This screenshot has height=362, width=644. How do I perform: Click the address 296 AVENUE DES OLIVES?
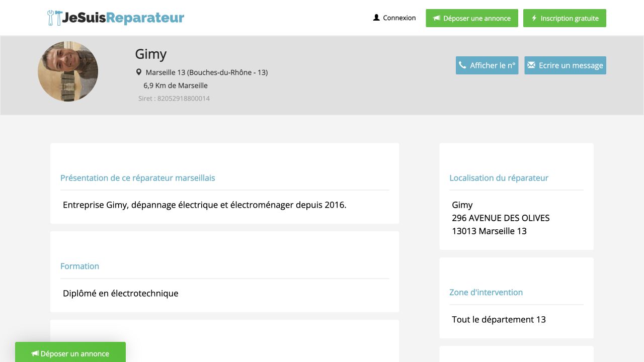(501, 218)
